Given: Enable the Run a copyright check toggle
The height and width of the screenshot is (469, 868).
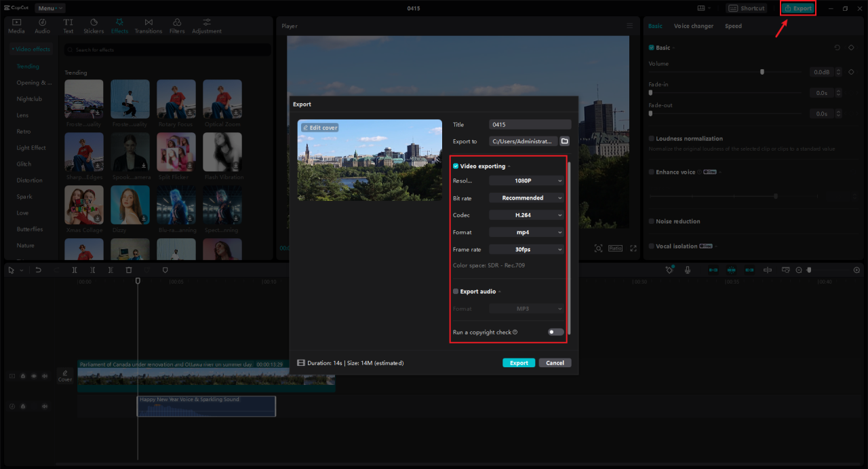Looking at the screenshot, I should click(x=555, y=332).
